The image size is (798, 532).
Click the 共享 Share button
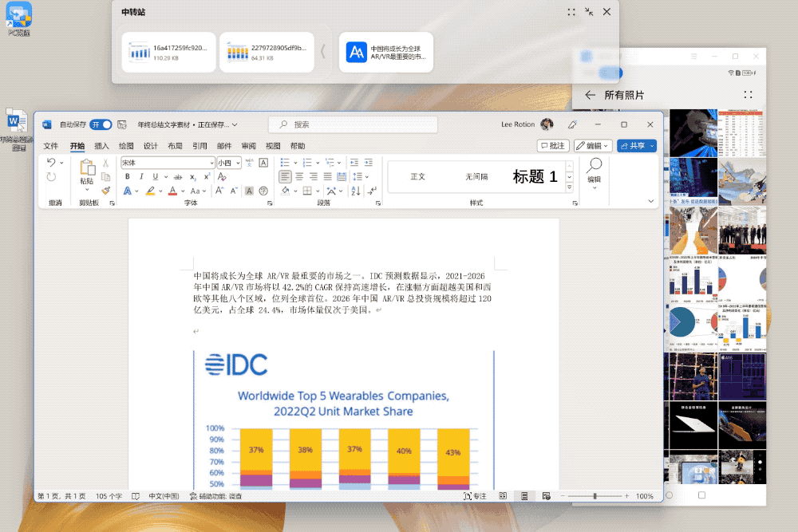(637, 146)
